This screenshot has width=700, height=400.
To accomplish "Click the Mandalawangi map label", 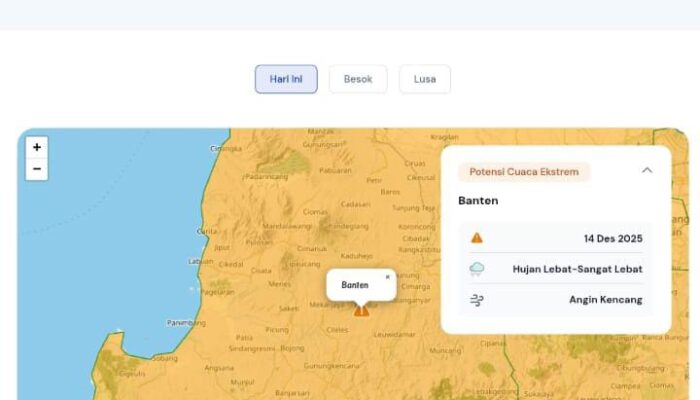I will pos(287,226).
